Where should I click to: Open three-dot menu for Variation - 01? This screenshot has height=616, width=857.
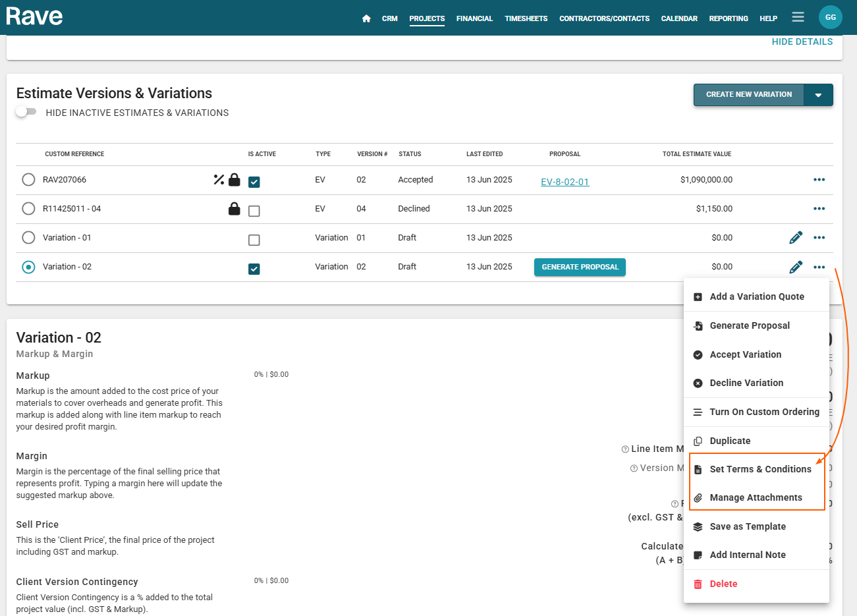(819, 238)
